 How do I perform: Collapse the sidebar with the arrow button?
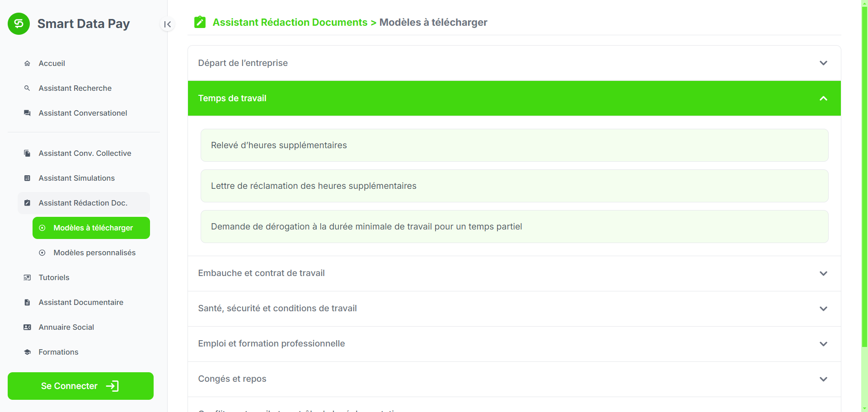[167, 24]
